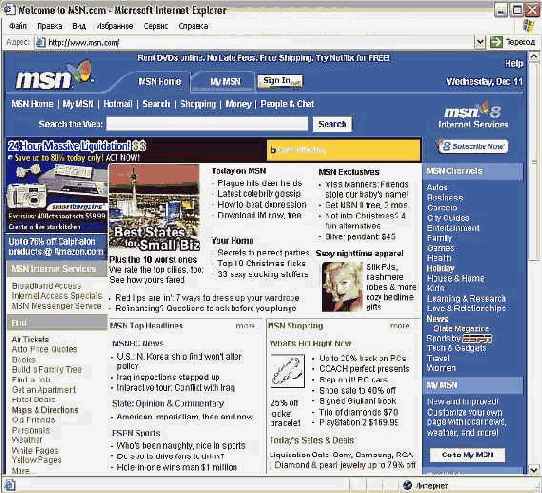Viewport: 542px width, 493px height.
Task: Open the Health channel link
Action: point(439,258)
